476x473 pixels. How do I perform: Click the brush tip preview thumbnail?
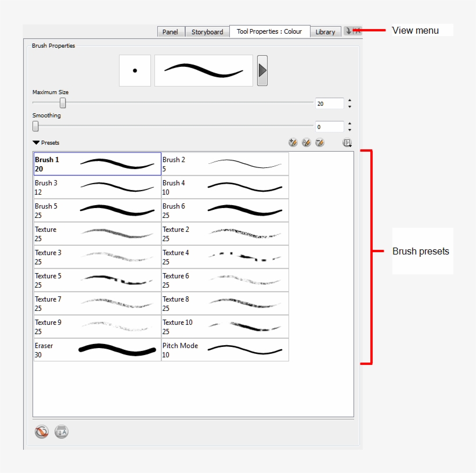135,70
